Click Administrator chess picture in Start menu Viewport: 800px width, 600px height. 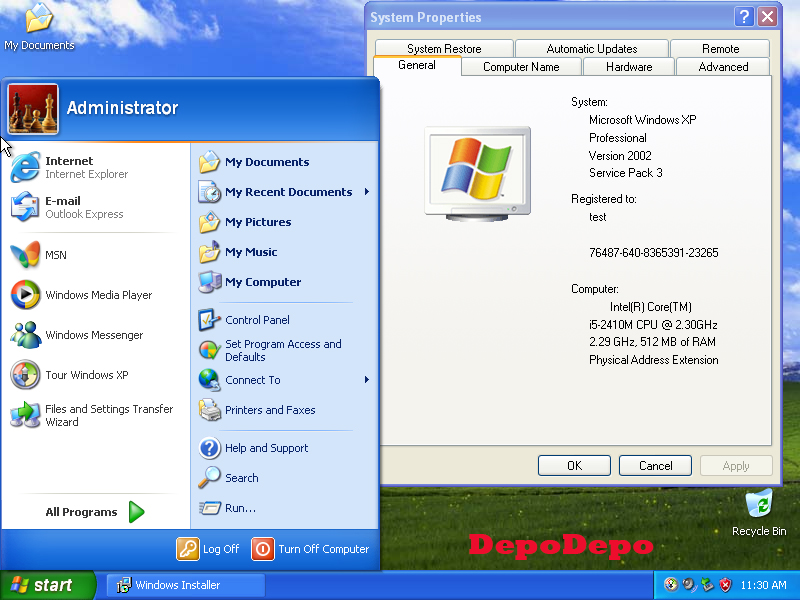tap(33, 109)
